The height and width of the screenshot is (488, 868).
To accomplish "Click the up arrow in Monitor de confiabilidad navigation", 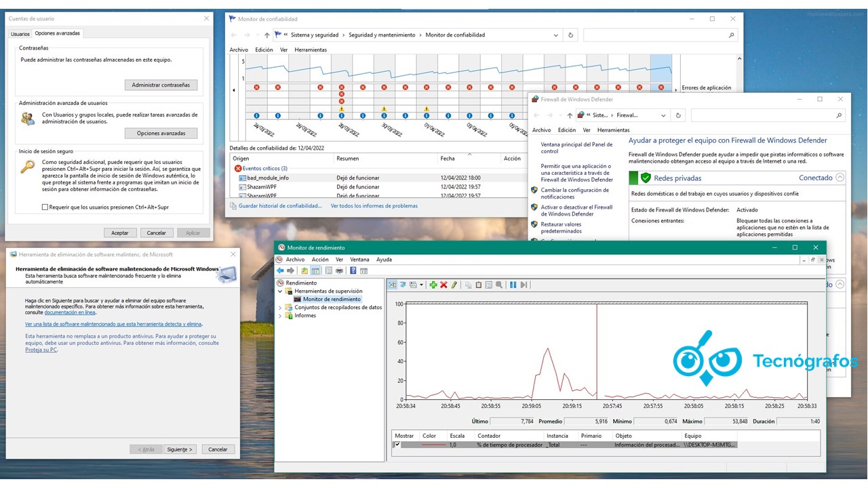I will [x=267, y=35].
